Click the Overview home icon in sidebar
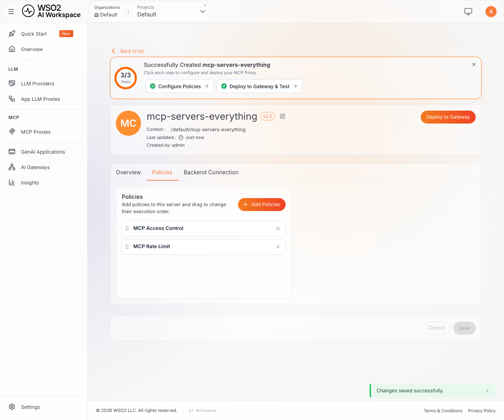Image resolution: width=504 pixels, height=420 pixels. pyautogui.click(x=12, y=49)
